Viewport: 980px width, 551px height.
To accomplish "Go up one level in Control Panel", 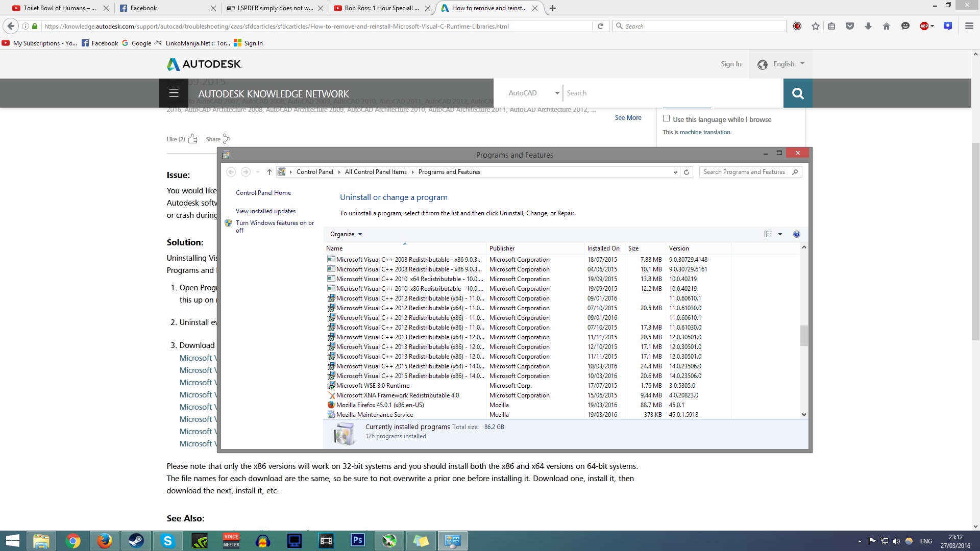I will click(269, 172).
